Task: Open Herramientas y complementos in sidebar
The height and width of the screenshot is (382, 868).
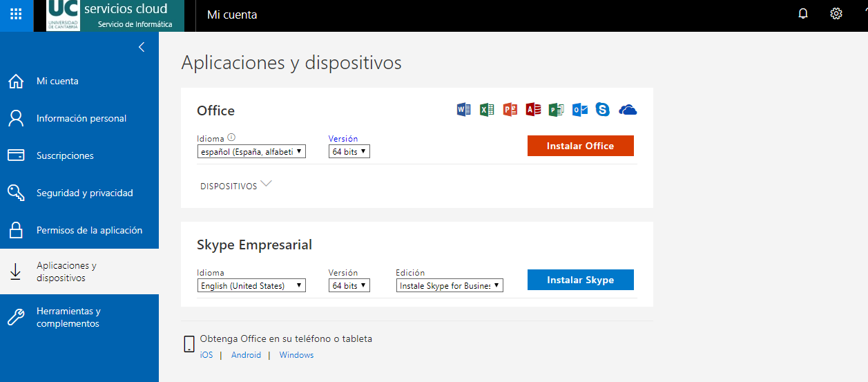Action: click(x=79, y=317)
